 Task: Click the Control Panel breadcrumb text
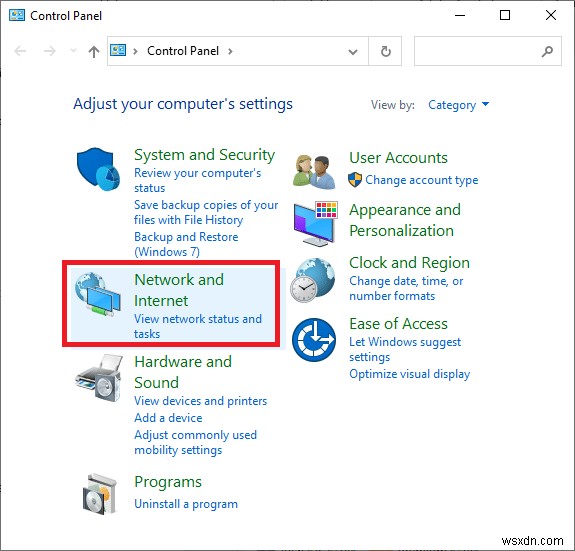click(x=183, y=51)
